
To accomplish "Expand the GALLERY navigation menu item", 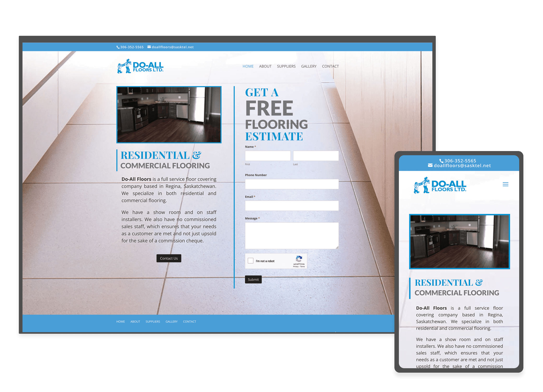I will tap(309, 66).
